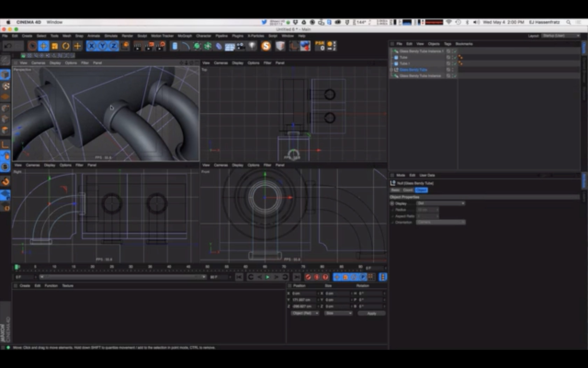Click the orange snap magnet icon in sidebar
The width and height of the screenshot is (588, 368).
pos(5,181)
